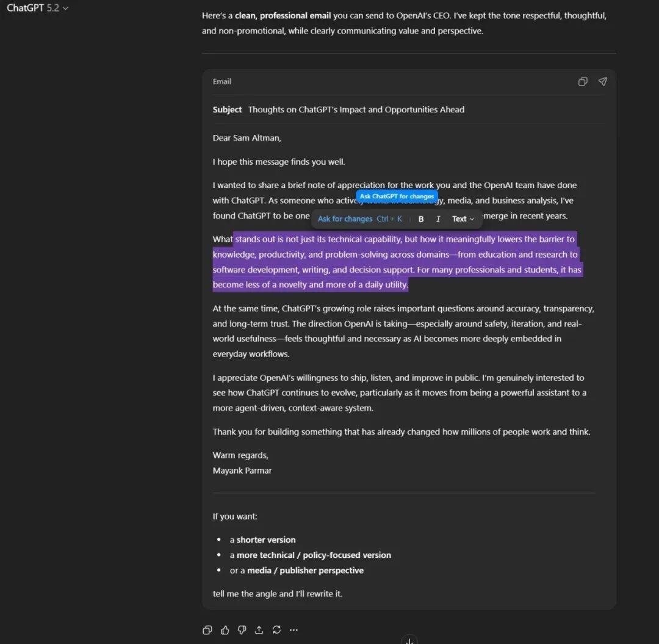Open the ChatGPT 5.2 model selector
Viewport: 659px width, 644px height.
37,8
